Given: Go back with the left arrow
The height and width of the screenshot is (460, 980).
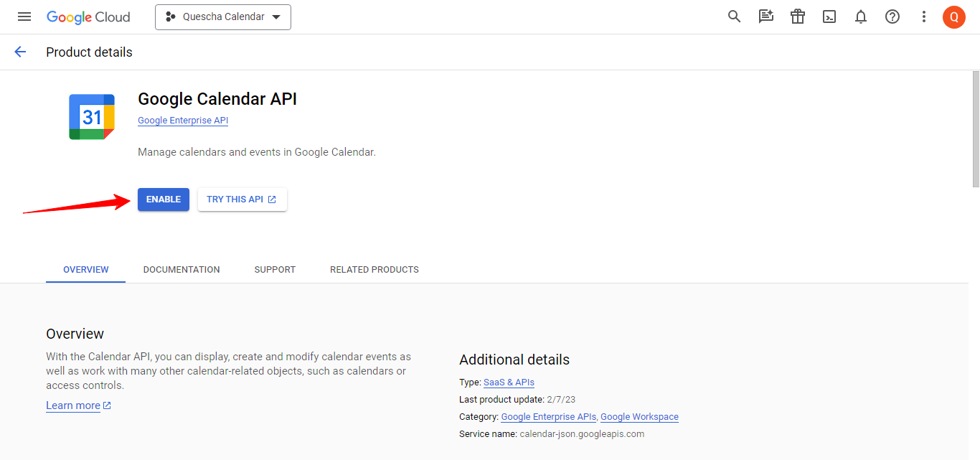Looking at the screenshot, I should pos(20,52).
